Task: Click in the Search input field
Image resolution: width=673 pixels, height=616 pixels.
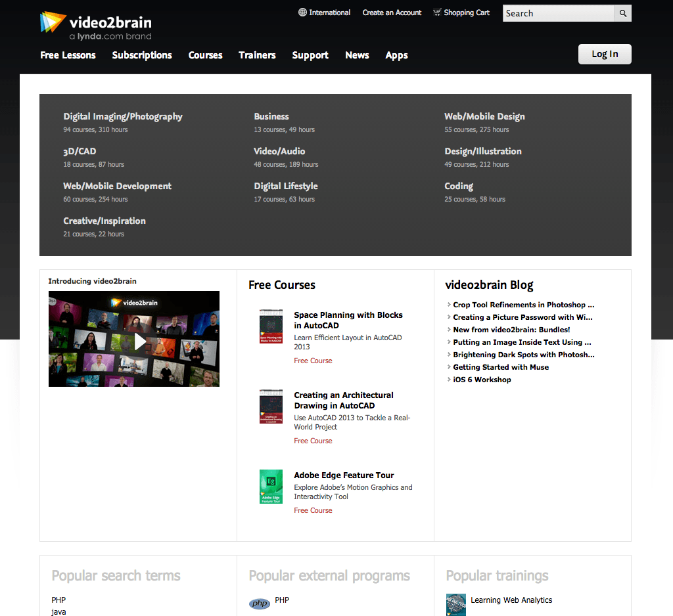Action: (x=559, y=13)
